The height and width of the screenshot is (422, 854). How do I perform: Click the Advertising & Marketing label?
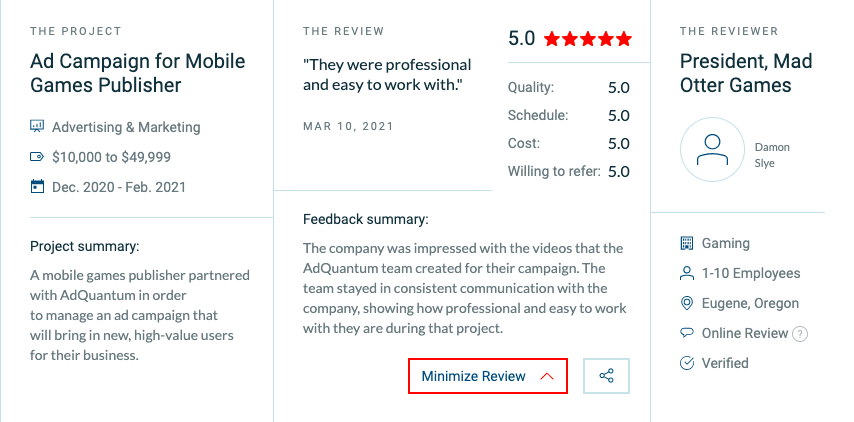[126, 127]
